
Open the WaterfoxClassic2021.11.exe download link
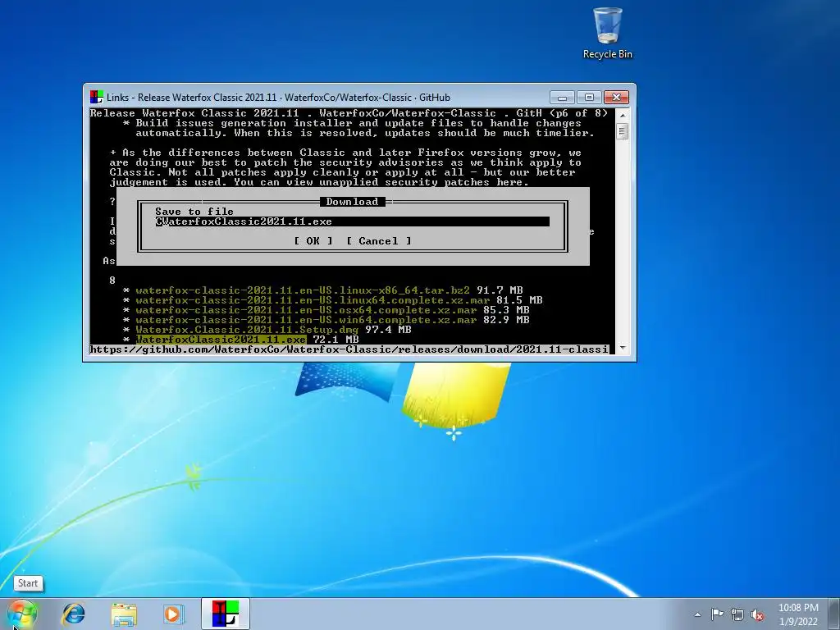click(x=221, y=340)
